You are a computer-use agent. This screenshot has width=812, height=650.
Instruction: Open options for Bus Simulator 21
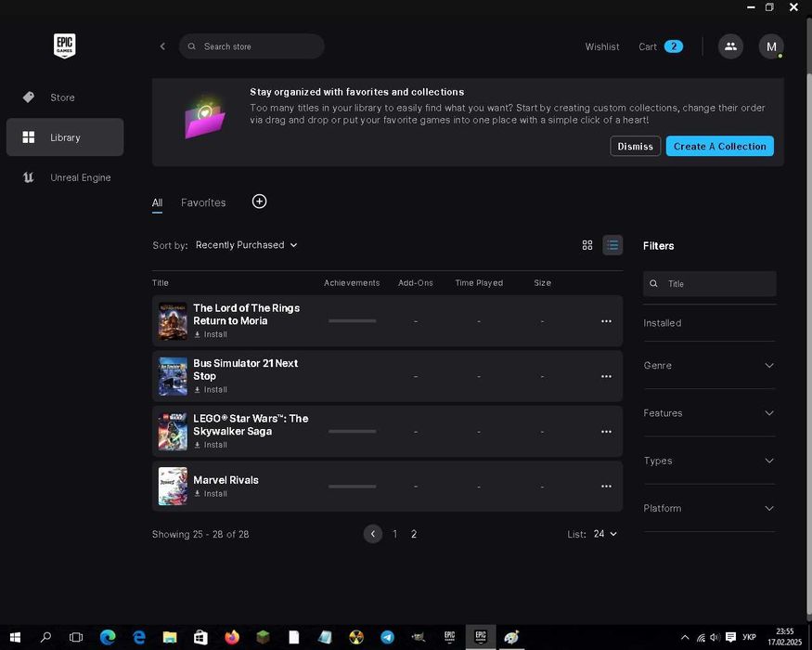606,376
